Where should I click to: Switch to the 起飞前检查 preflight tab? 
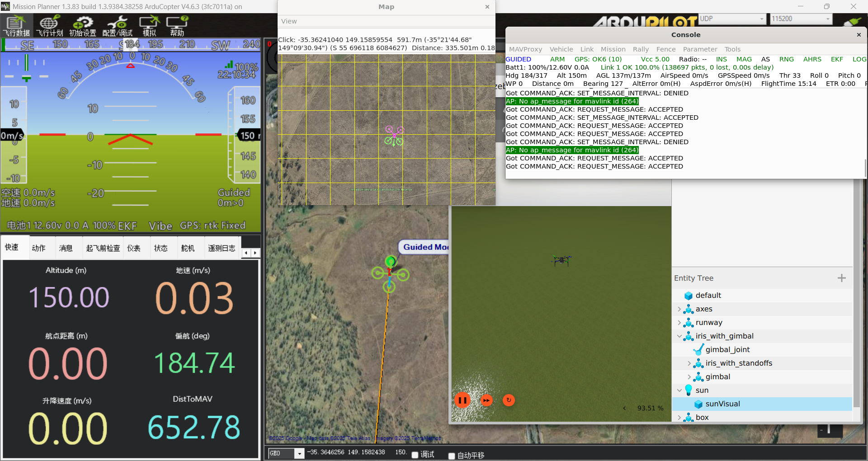click(x=103, y=248)
